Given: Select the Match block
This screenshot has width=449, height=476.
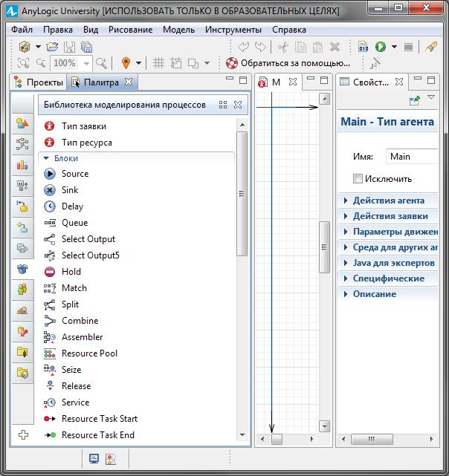Looking at the screenshot, I should pyautogui.click(x=74, y=288).
